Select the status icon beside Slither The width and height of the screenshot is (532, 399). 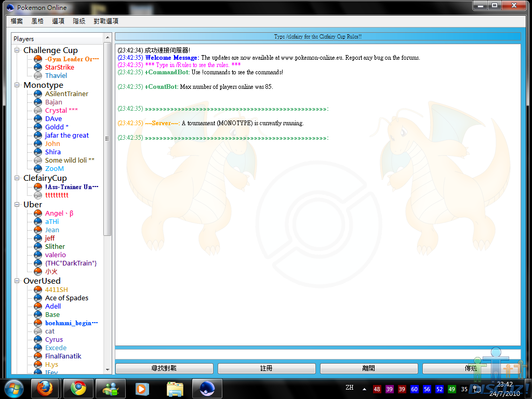coord(38,246)
